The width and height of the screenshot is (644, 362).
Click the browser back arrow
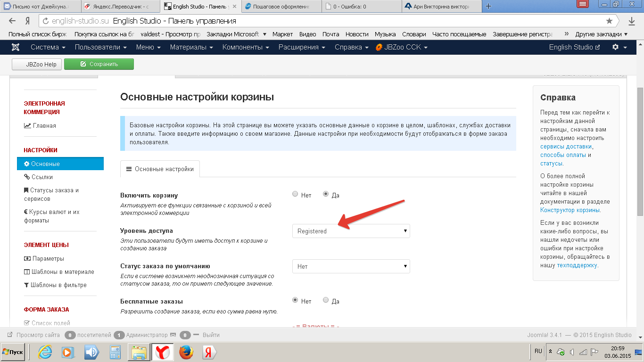[x=12, y=21]
